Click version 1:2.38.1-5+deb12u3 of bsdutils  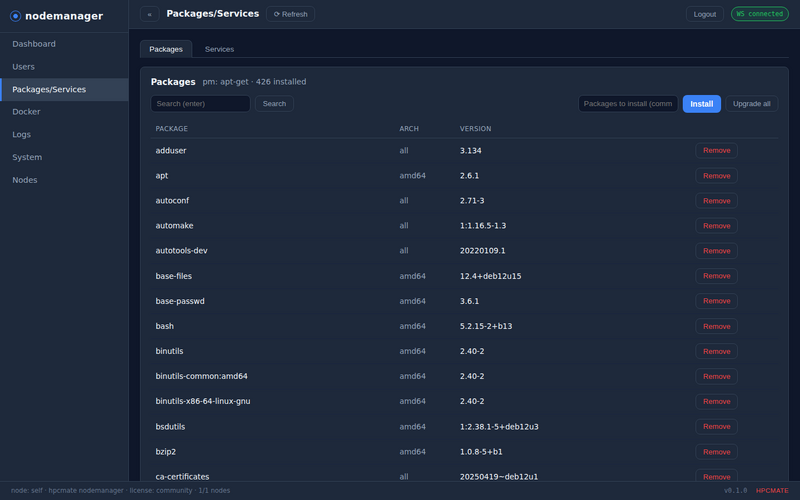click(499, 427)
